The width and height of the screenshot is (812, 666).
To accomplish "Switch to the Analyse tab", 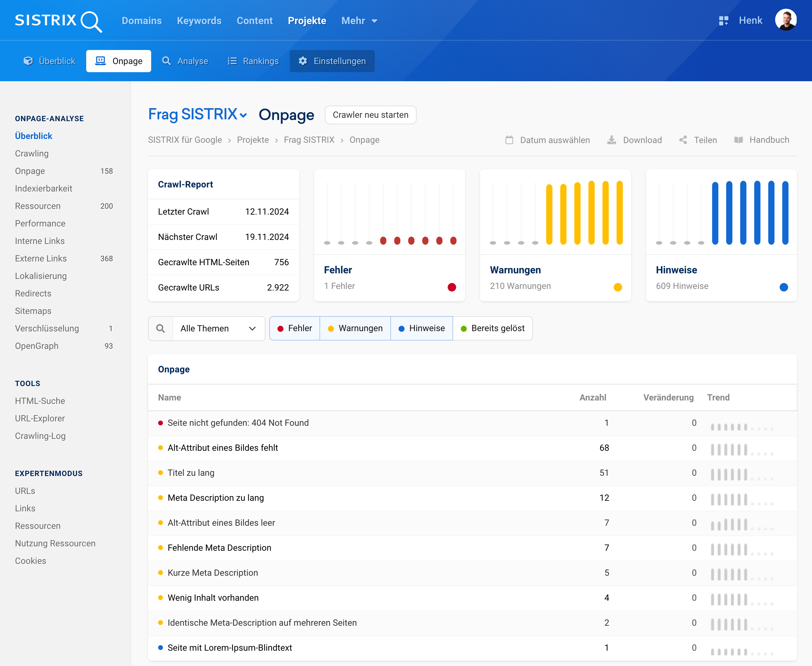I will tap(185, 61).
